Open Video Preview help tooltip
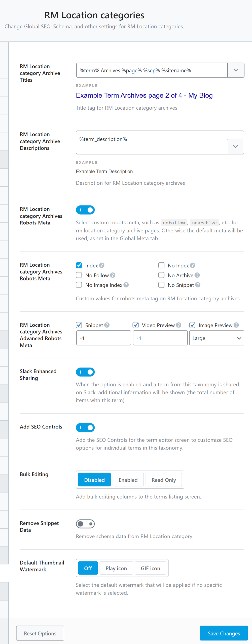252x644 pixels. [x=179, y=325]
